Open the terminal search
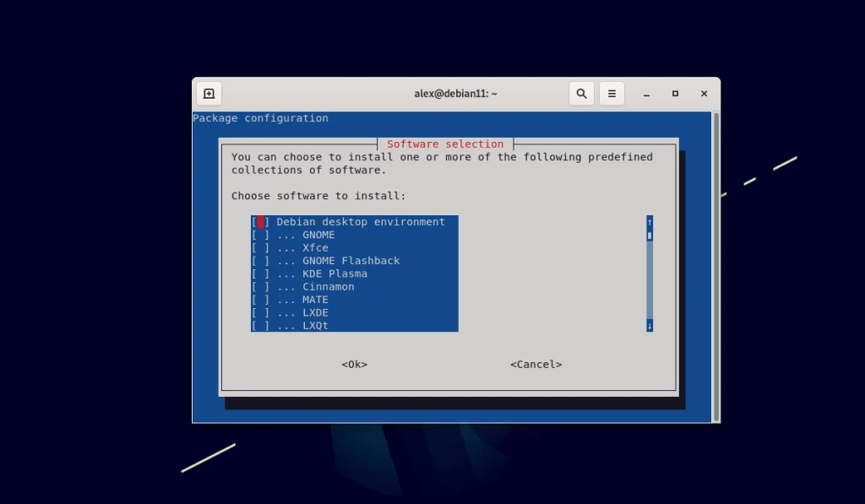Viewport: 865px width, 504px height. tap(581, 93)
